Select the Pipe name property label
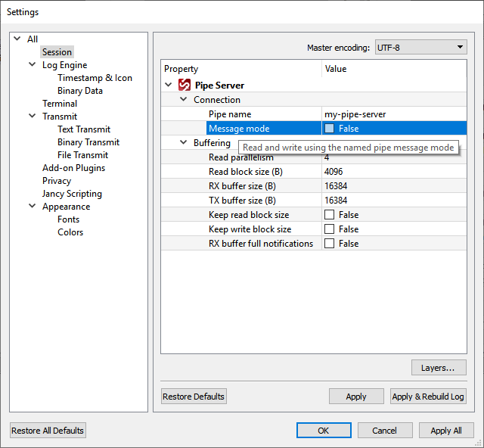 [x=230, y=114]
